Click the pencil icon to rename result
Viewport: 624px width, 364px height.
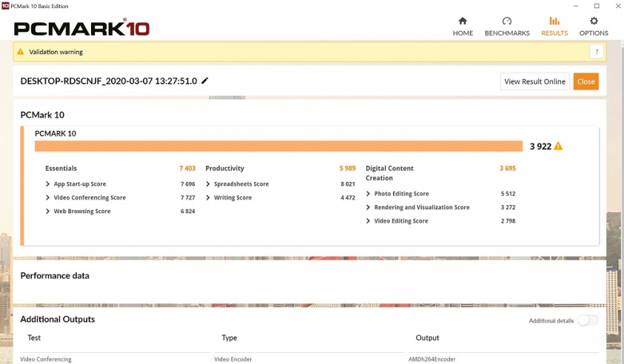tap(205, 81)
